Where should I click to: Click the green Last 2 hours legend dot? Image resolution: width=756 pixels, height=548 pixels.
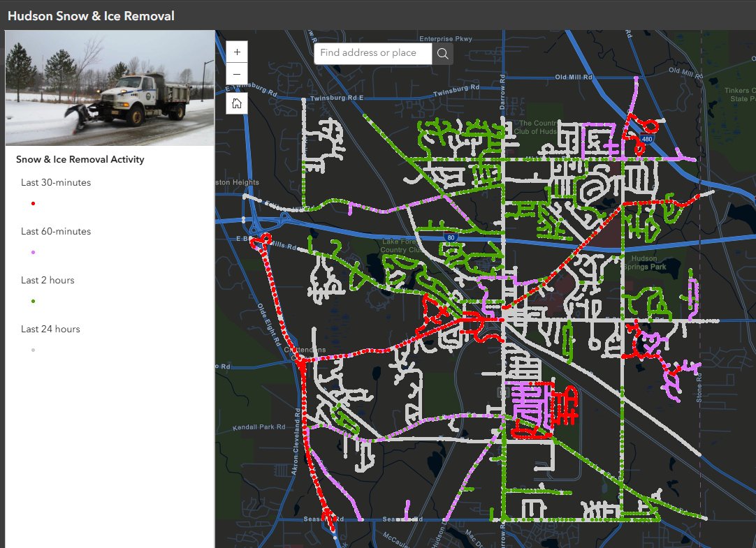coord(33,301)
